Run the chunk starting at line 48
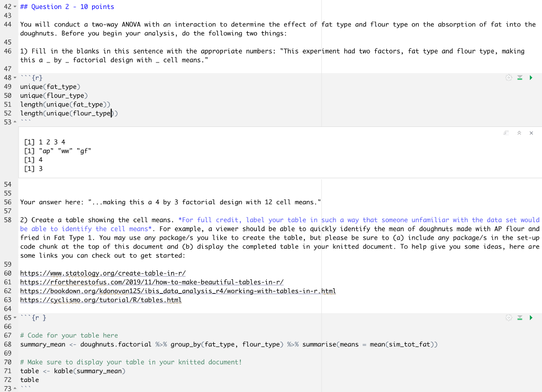Screen dimensions: 542x392 tap(531, 78)
